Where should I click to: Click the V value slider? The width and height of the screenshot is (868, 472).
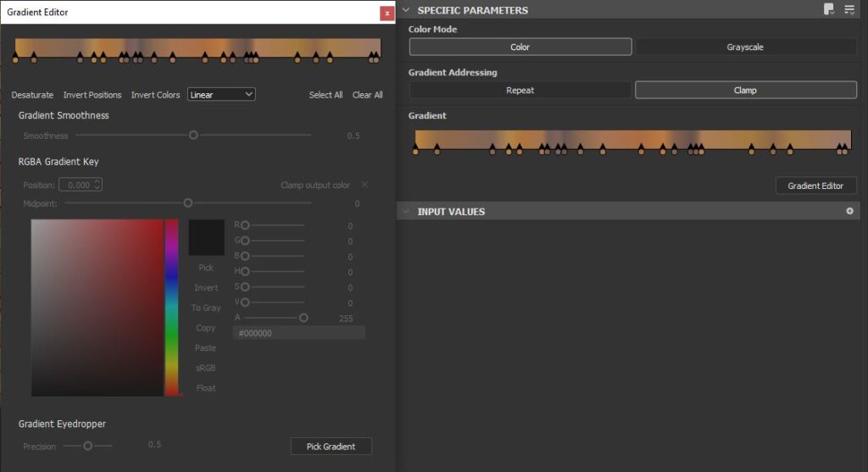pyautogui.click(x=271, y=303)
